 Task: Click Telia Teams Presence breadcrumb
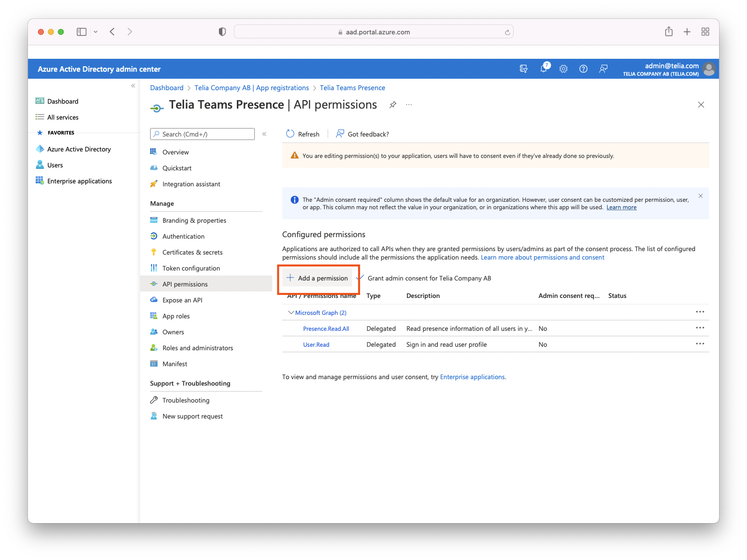(353, 88)
